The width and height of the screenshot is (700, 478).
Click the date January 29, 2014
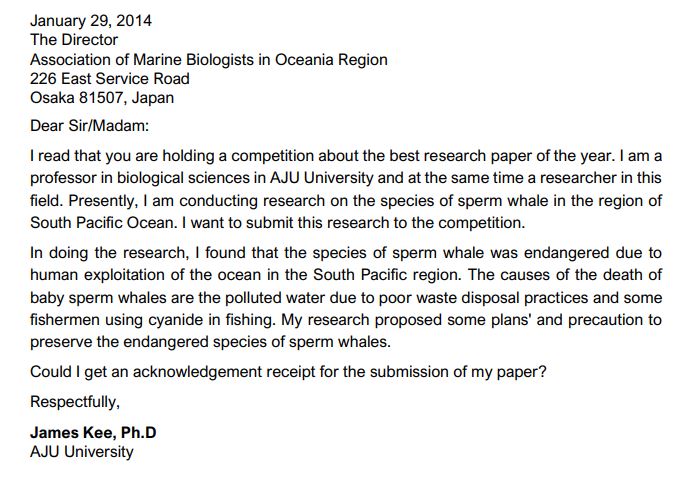(91, 21)
